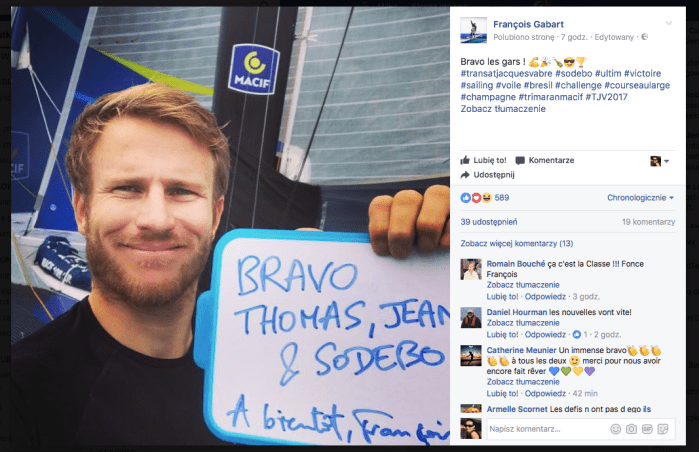Image resolution: width=699 pixels, height=452 pixels.
Task: Click Zobacz tłumaczenie under post text
Action: (x=503, y=109)
